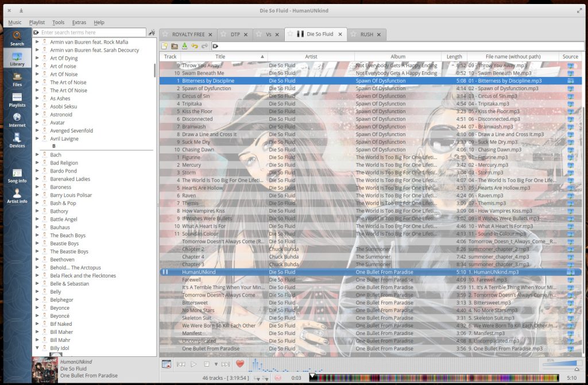Viewport: 588px width, 385px height.
Task: Expand the Bad Religion artist
Action: click(x=37, y=163)
